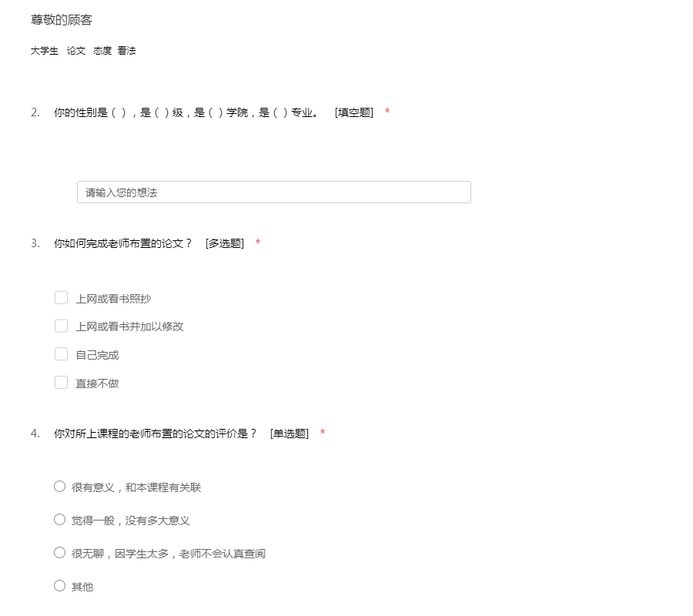Enable the 自己完成 checkbox
This screenshot has width=693, height=616.
point(62,354)
